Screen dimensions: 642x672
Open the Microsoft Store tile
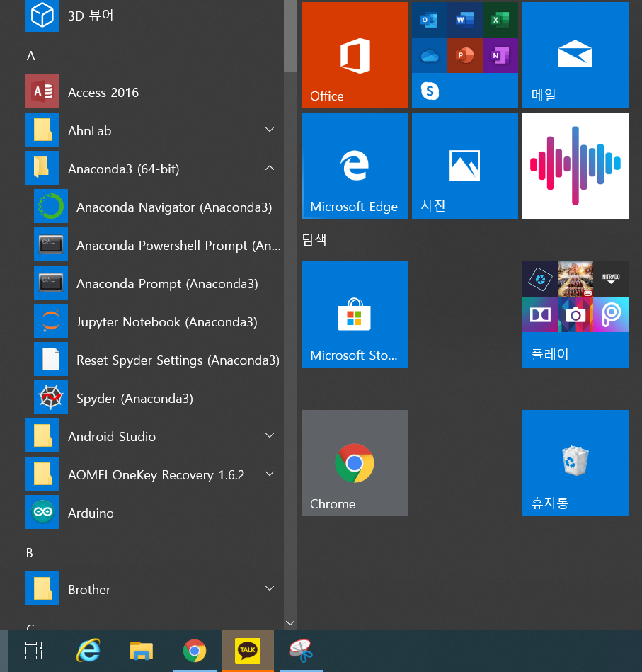point(355,314)
